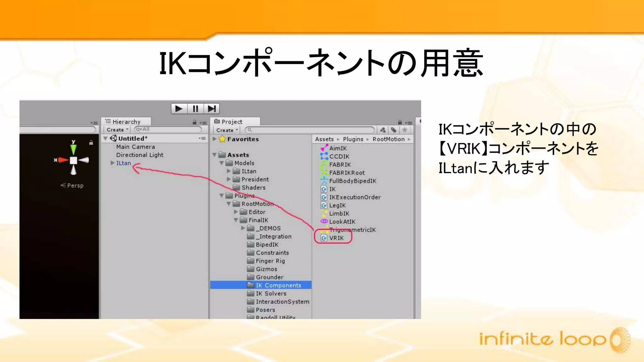Click the Step frame button

pos(211,109)
